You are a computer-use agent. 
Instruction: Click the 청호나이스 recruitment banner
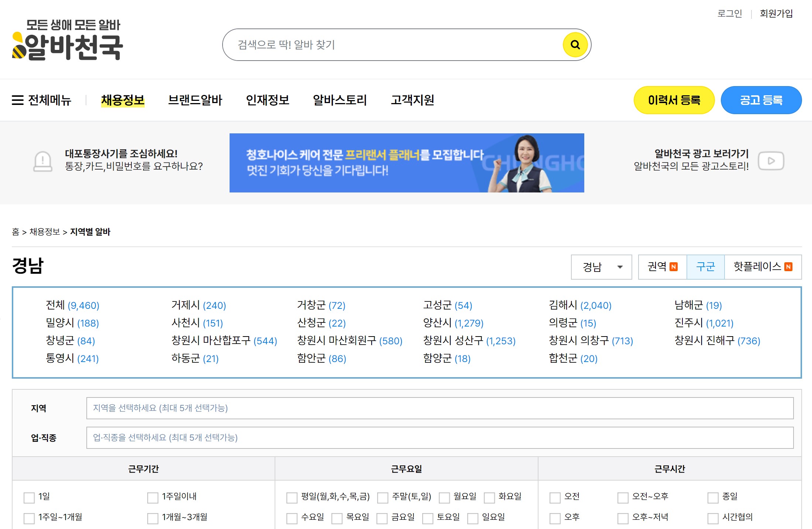[x=406, y=163]
